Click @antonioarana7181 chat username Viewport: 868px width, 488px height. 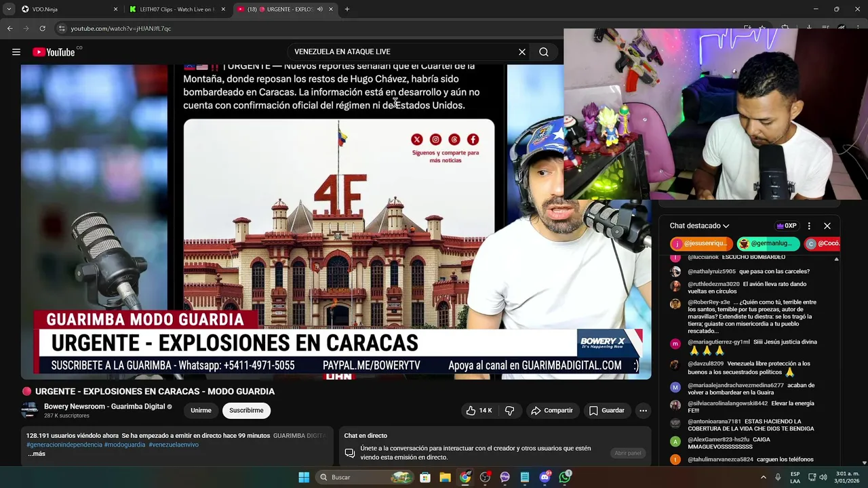[x=714, y=422]
